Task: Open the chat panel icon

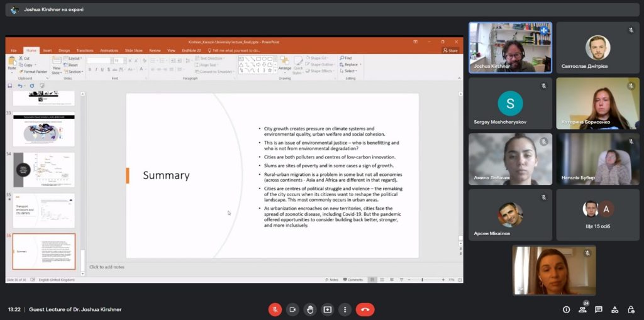Action: 599,309
